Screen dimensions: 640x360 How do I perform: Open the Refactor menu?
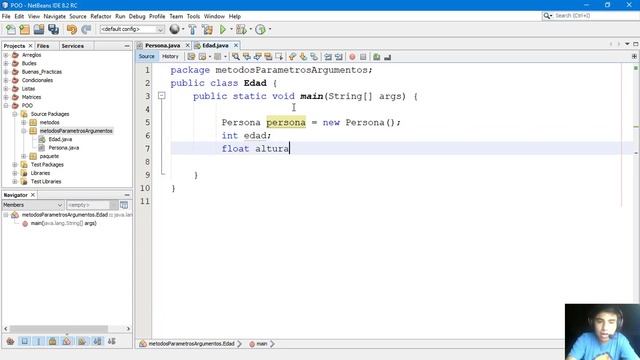(101, 16)
